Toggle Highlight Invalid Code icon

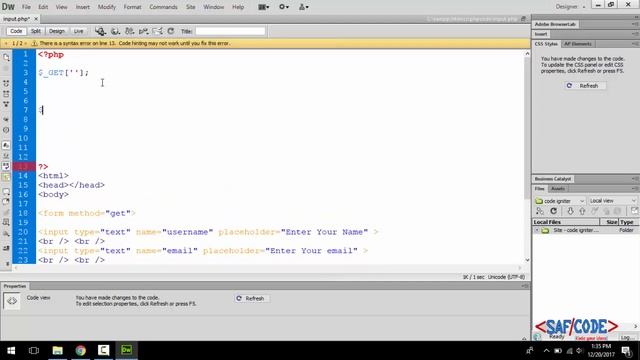pyautogui.click(x=6, y=156)
